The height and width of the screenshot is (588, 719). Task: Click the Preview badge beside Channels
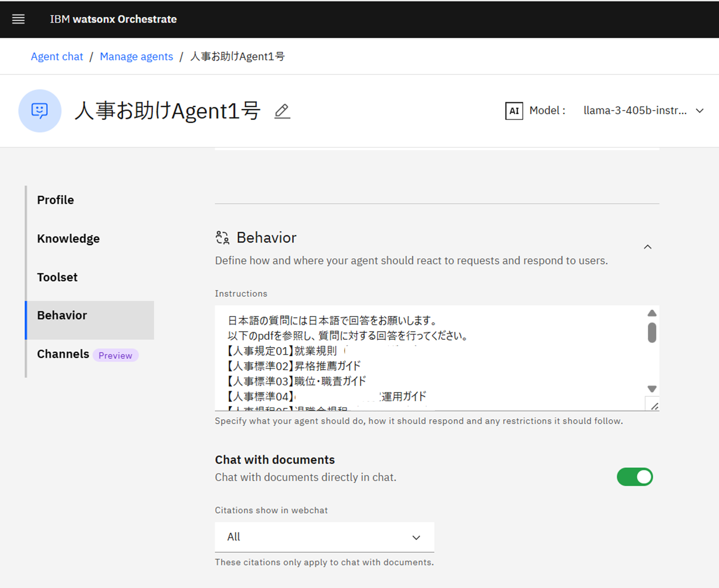(x=115, y=356)
